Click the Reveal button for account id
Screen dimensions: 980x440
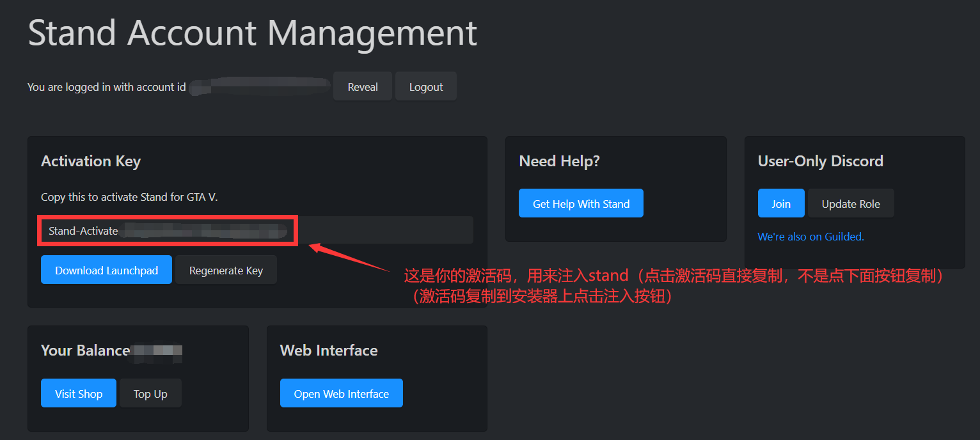pos(362,87)
